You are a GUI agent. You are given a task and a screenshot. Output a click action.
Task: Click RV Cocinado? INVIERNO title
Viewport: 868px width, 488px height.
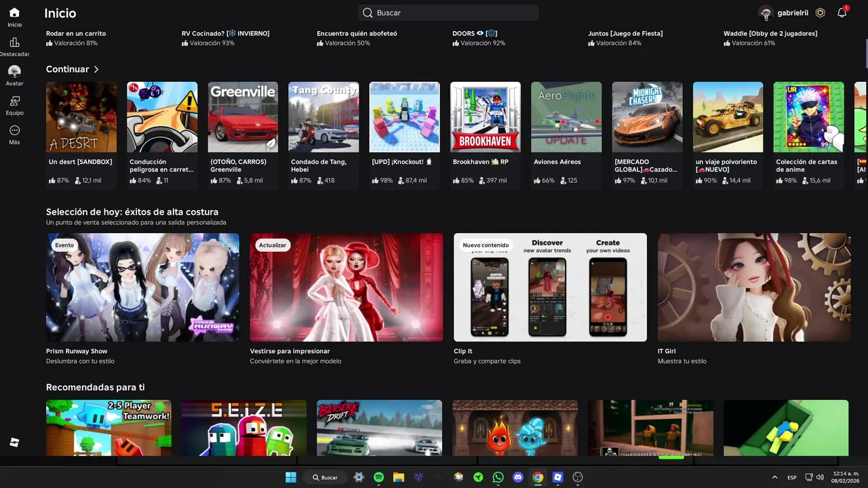226,33
